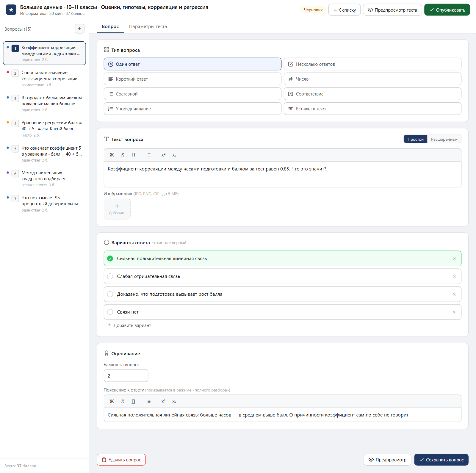The image size is (476, 473).
Task: Apply italic in the question text toolbar
Action: pyautogui.click(x=123, y=155)
